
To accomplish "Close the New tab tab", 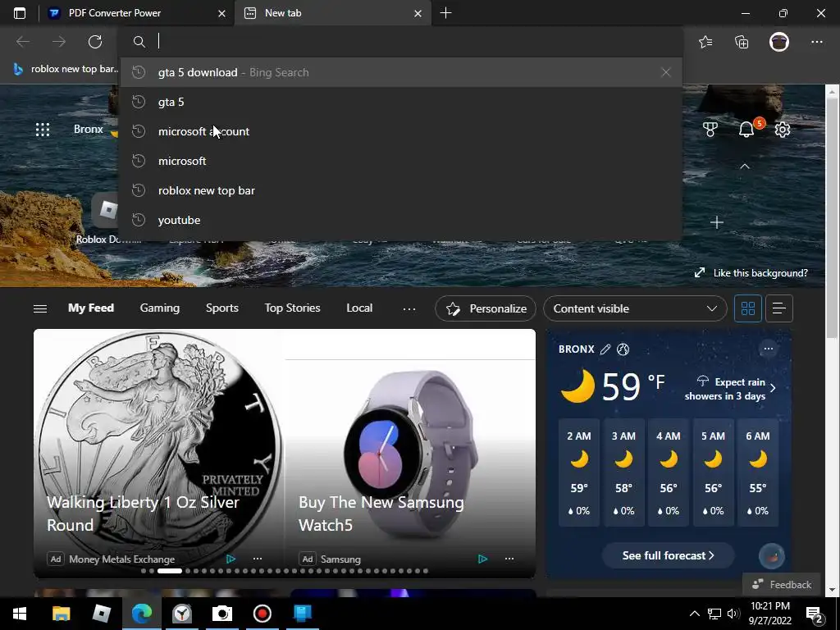I will point(418,13).
